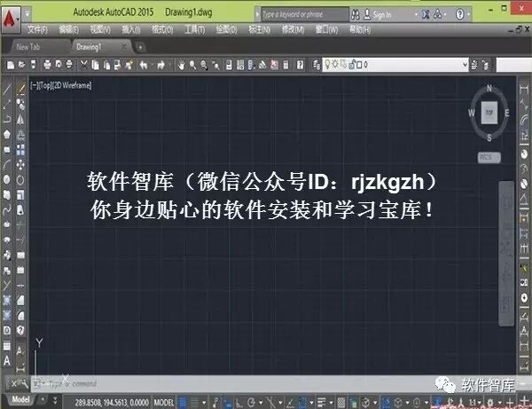Select the Offset modify tool
Screen dimensions: 532x409
coord(20,135)
